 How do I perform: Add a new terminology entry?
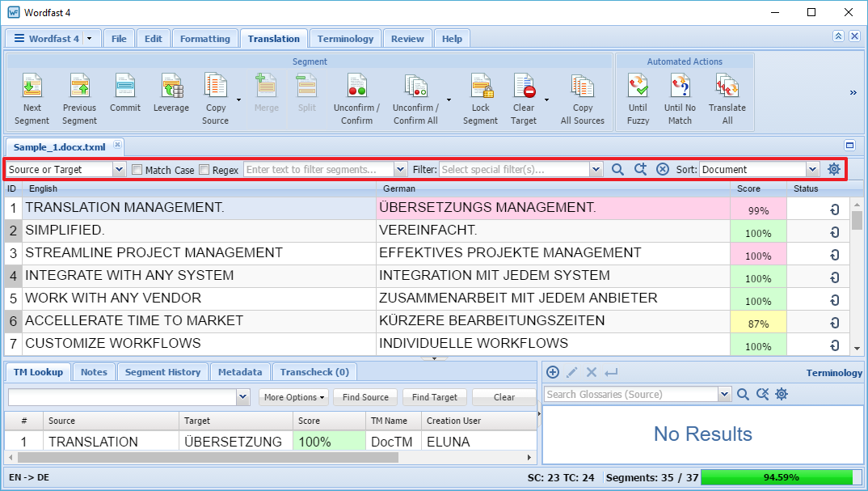tap(553, 372)
